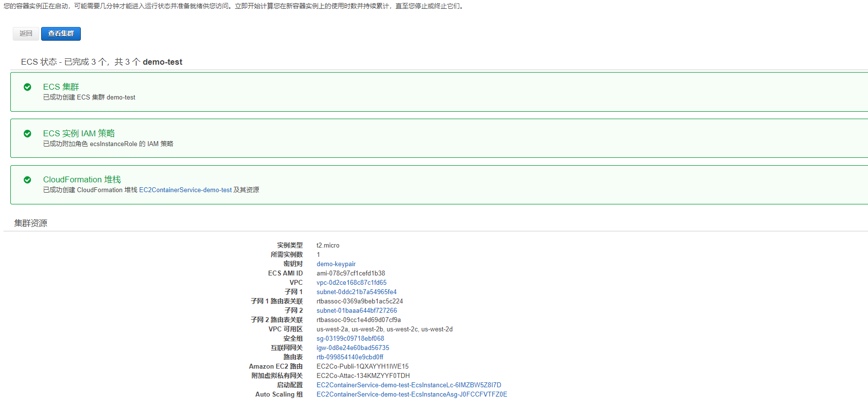Open the EcsInstanceAsg Auto Scaling group link
Screen dimensions: 868x400
411,394
